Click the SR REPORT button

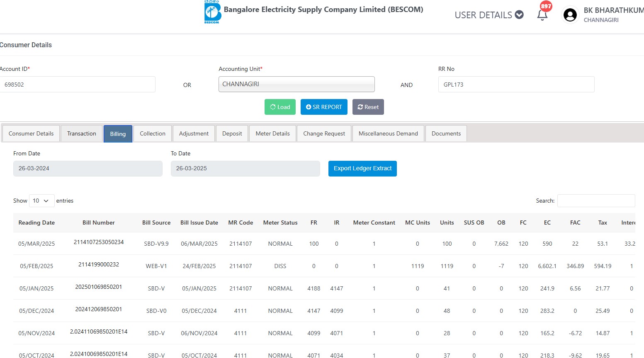[x=324, y=107]
